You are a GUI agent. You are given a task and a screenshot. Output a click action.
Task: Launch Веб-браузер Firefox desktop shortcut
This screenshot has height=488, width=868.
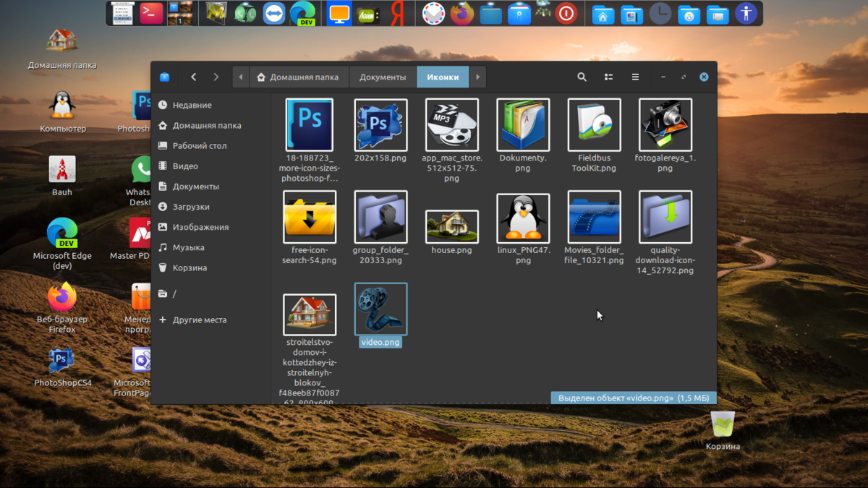coord(62,308)
